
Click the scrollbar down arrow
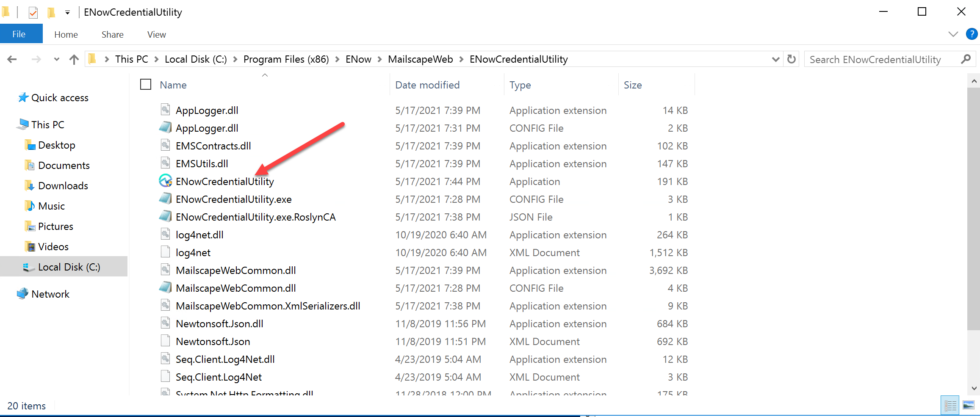coord(974,388)
